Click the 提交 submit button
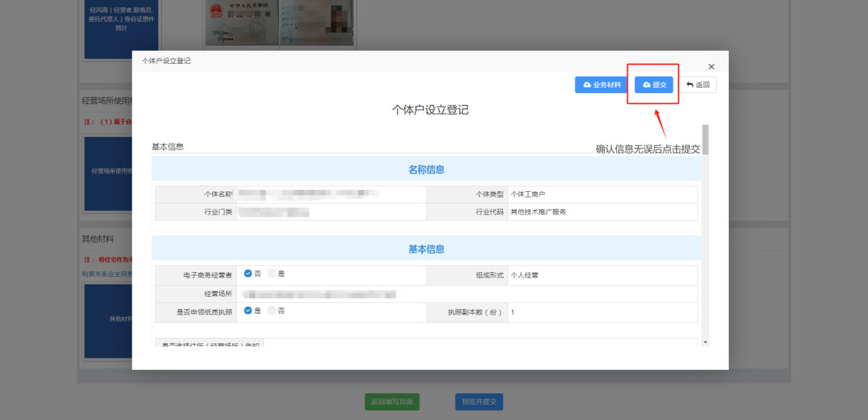 [654, 84]
